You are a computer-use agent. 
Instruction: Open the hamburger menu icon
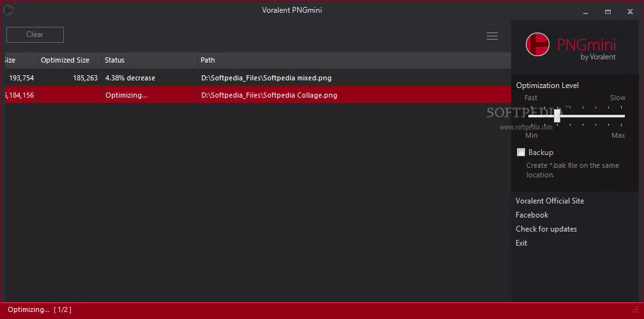(492, 36)
